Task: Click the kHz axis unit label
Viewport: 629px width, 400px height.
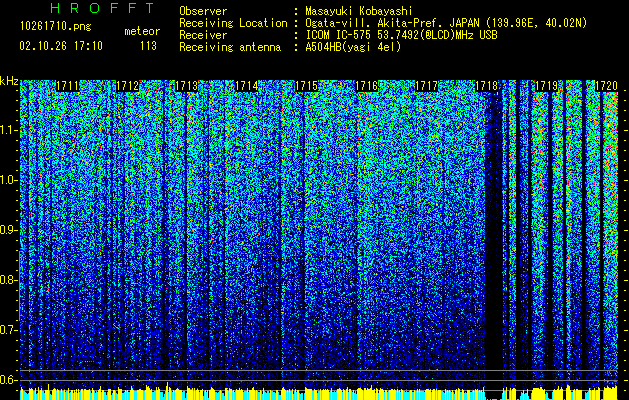Action: pyautogui.click(x=9, y=81)
